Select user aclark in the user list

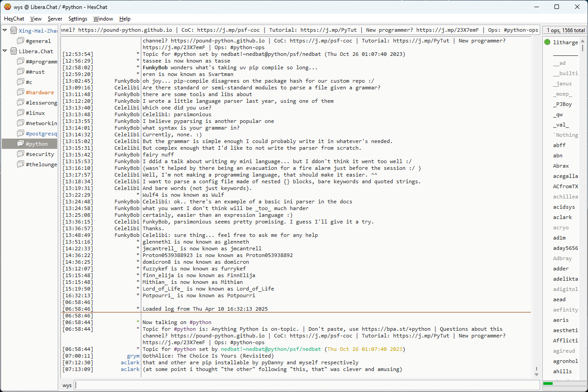(x=563, y=217)
